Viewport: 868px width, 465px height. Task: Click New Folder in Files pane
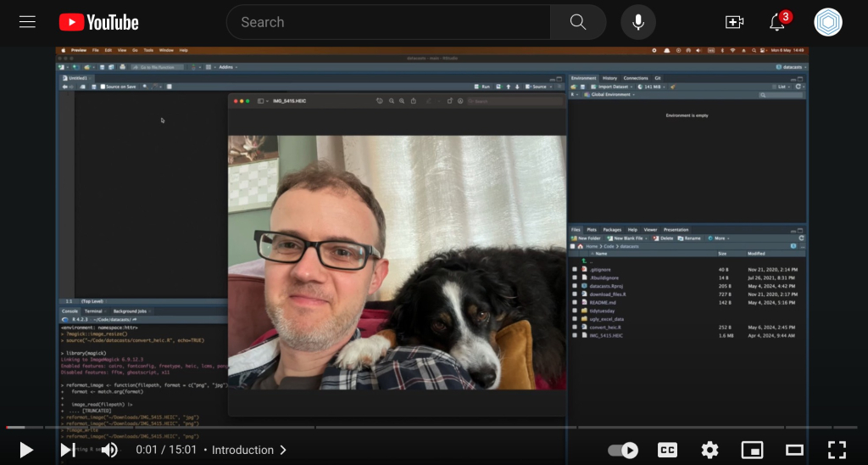586,238
